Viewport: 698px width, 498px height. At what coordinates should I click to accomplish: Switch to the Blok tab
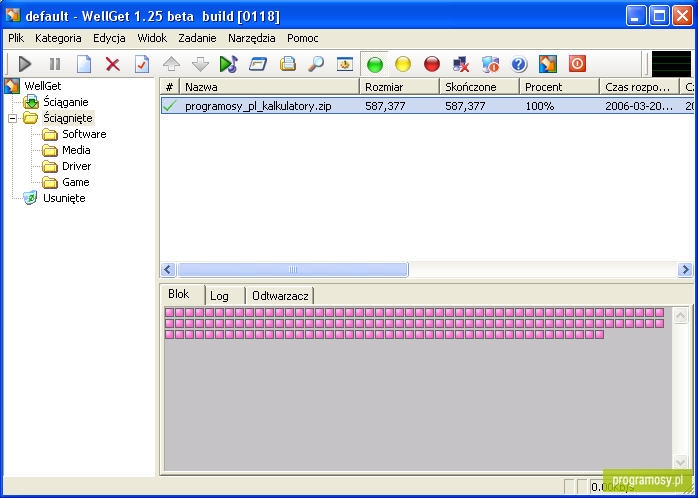point(179,294)
